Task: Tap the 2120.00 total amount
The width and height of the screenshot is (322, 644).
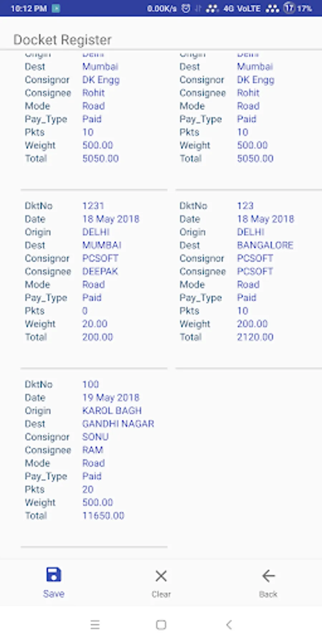Action: [x=255, y=337]
